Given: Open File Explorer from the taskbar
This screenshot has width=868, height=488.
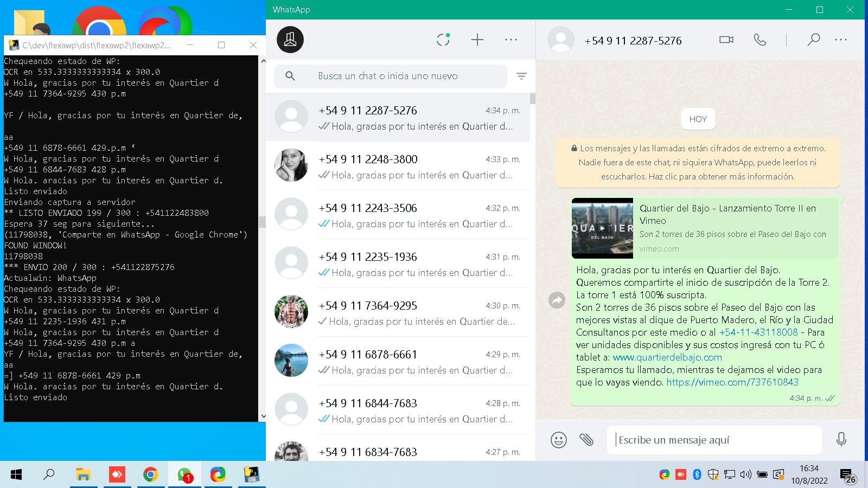Looking at the screenshot, I should [x=83, y=475].
